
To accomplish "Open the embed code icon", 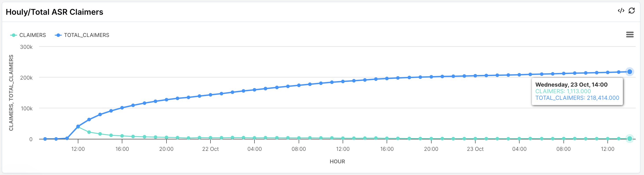I will 621,11.
